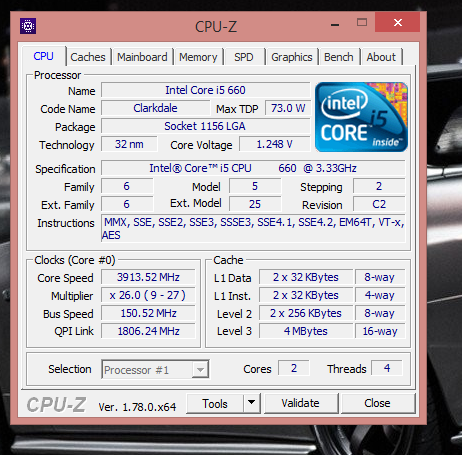This screenshot has width=462, height=455.
Task: Click the Family value 6
Action: tap(127, 186)
